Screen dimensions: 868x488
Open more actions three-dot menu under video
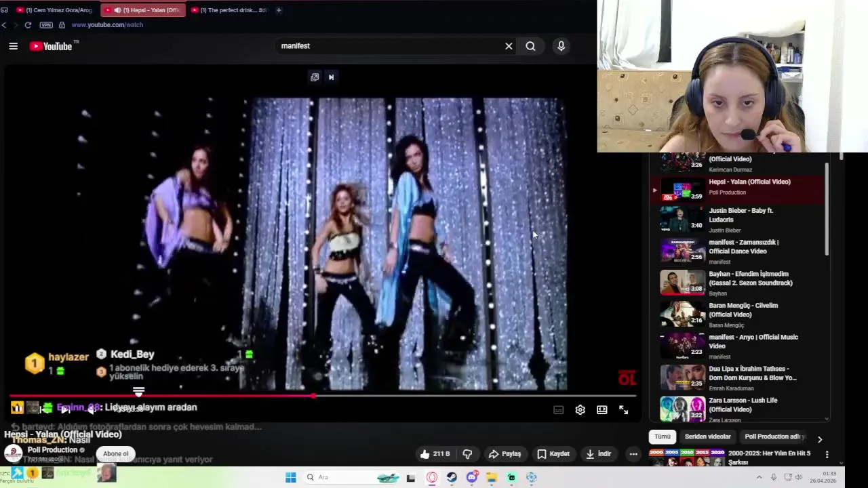[633, 454]
